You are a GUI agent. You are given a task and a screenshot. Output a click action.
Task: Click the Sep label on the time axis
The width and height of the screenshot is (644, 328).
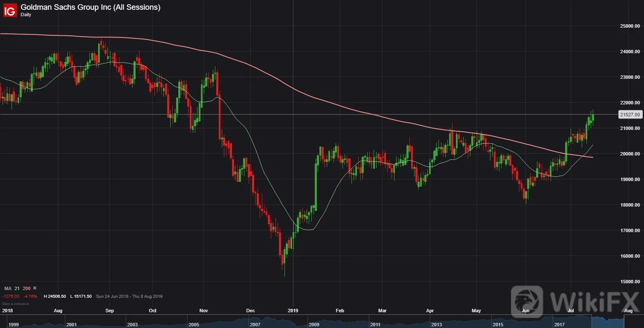click(110, 311)
